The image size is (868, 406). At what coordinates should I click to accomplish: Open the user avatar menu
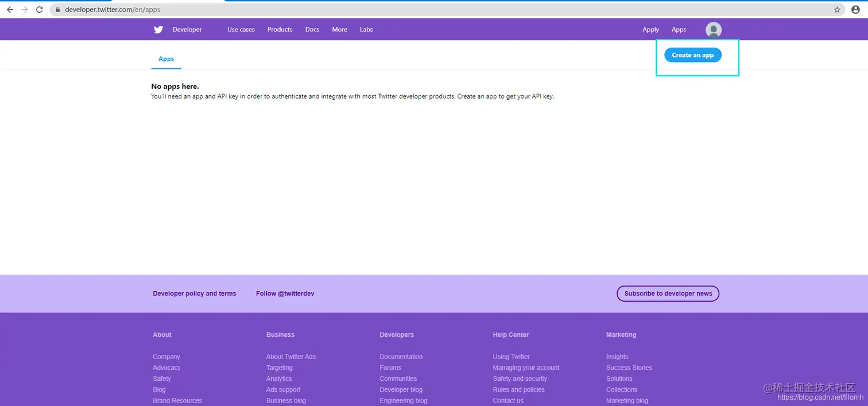(714, 30)
